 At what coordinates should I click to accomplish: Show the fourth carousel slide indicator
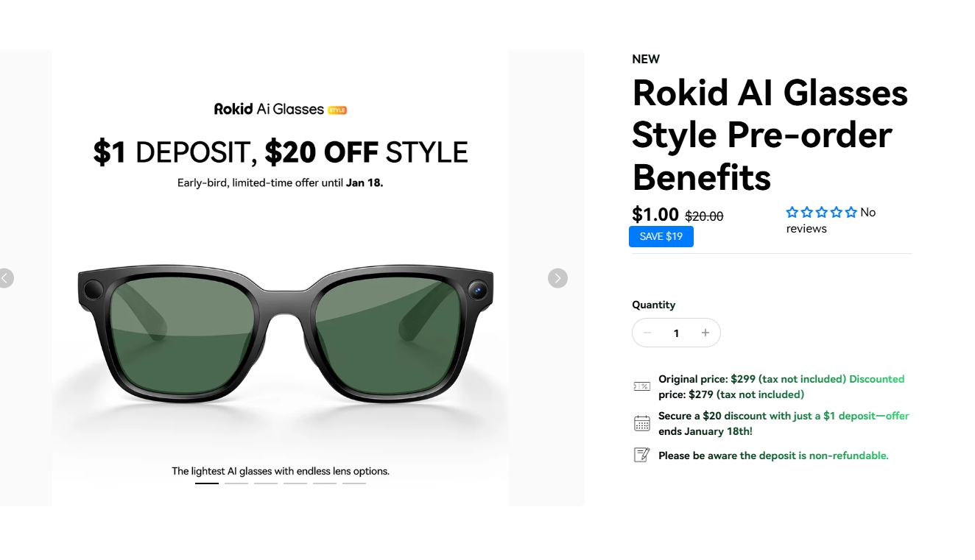[295, 483]
